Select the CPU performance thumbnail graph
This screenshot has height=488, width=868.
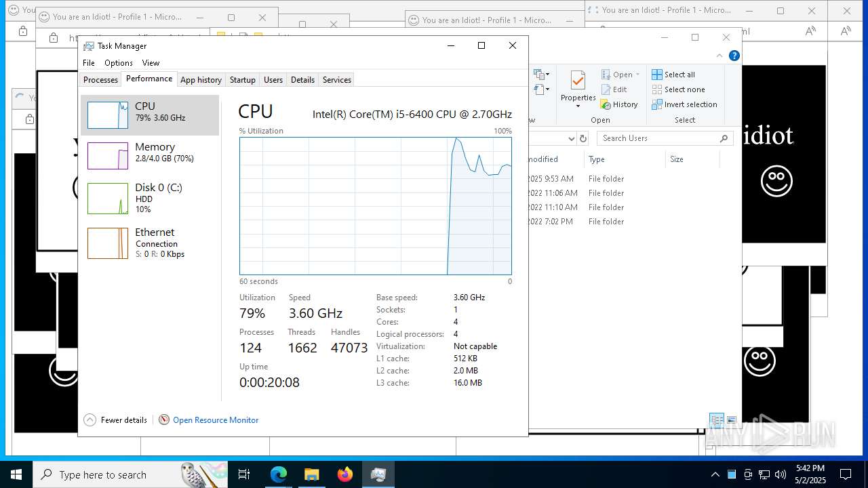click(108, 115)
